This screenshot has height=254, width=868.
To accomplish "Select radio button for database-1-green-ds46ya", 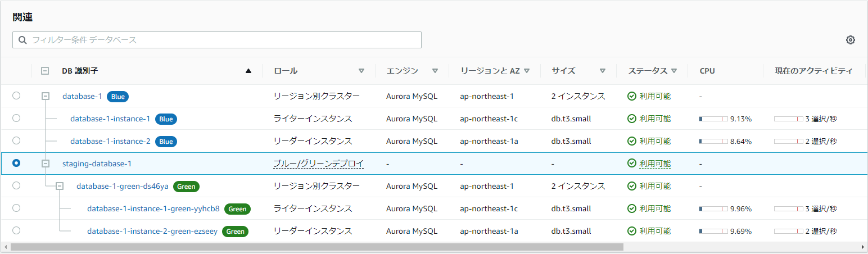I will 16,185.
